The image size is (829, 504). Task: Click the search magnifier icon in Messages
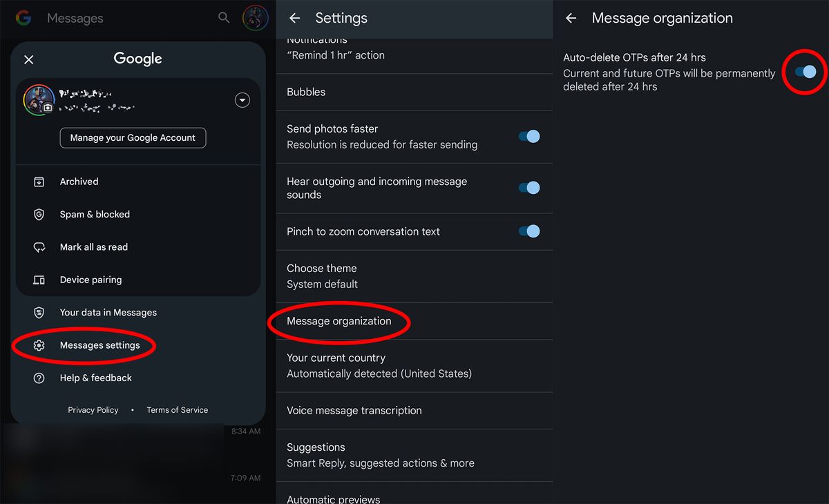pos(224,18)
